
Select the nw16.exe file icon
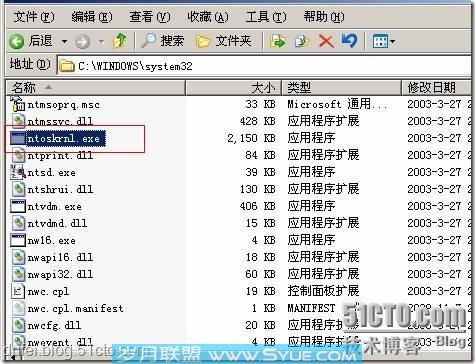18,240
